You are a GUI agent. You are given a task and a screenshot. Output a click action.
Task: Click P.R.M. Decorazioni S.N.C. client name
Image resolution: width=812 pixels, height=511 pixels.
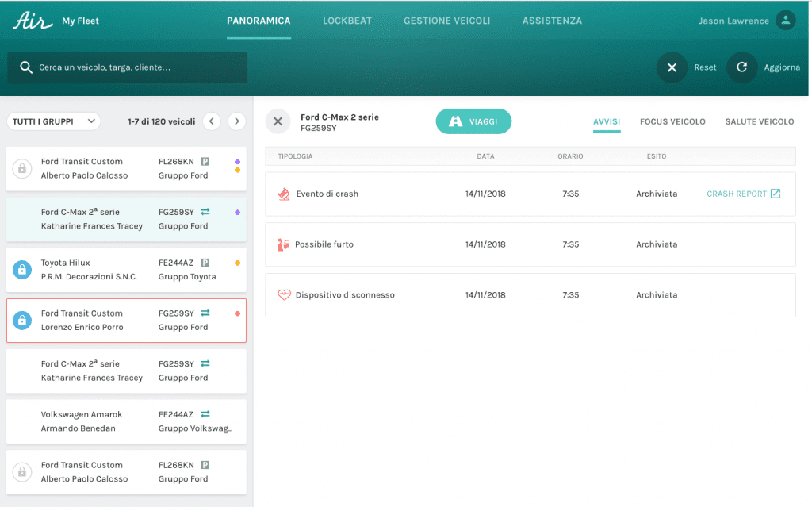(89, 277)
